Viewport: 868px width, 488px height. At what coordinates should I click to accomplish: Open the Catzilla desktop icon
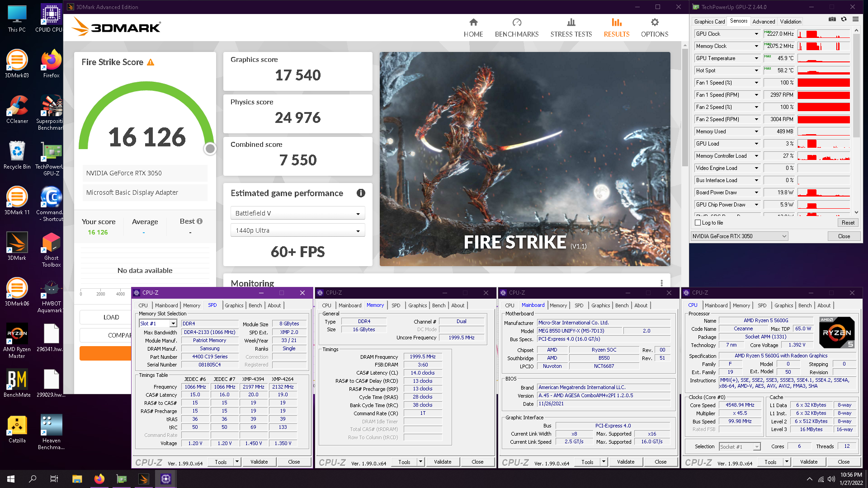click(x=17, y=429)
